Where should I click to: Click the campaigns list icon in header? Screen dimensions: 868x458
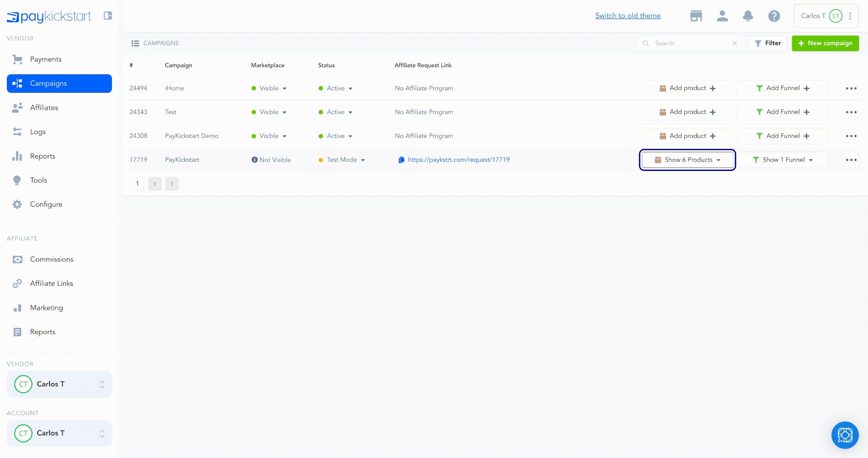[x=135, y=43]
